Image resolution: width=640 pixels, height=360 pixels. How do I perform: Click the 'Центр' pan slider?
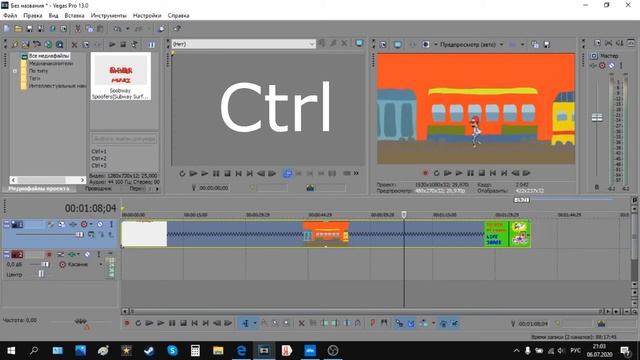point(41,274)
